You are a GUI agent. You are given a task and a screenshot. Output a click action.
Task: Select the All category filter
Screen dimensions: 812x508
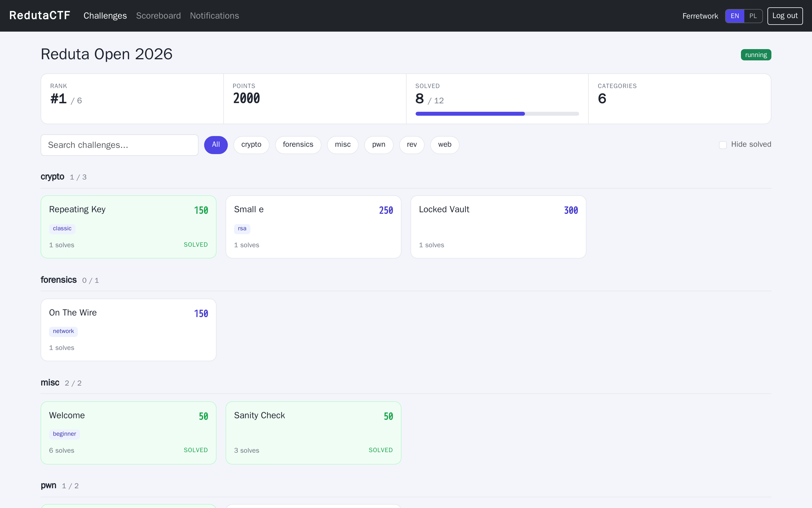point(216,145)
